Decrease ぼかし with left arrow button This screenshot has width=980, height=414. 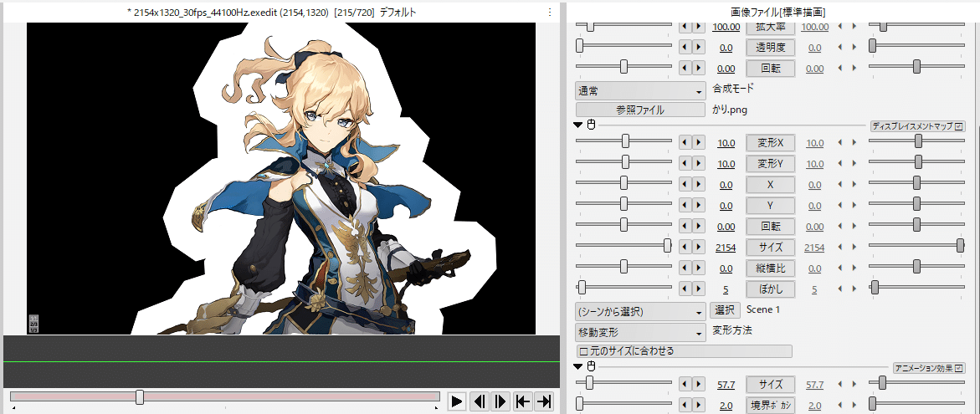click(685, 289)
